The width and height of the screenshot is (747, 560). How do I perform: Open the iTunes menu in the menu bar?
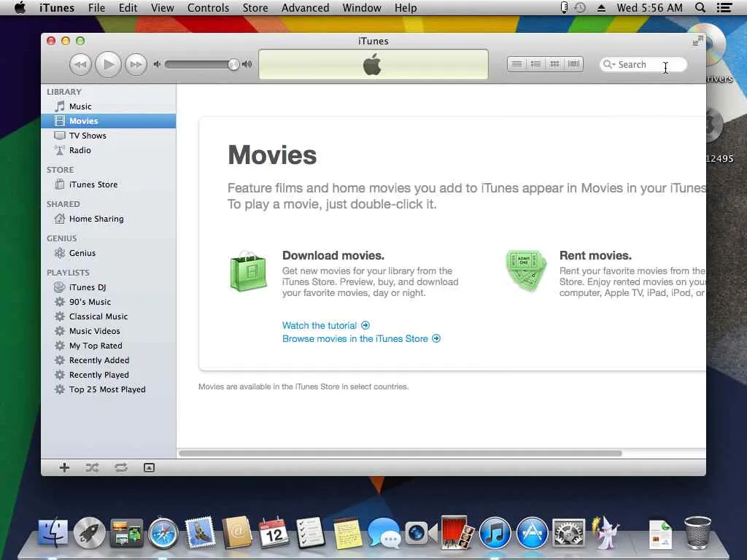57,7
